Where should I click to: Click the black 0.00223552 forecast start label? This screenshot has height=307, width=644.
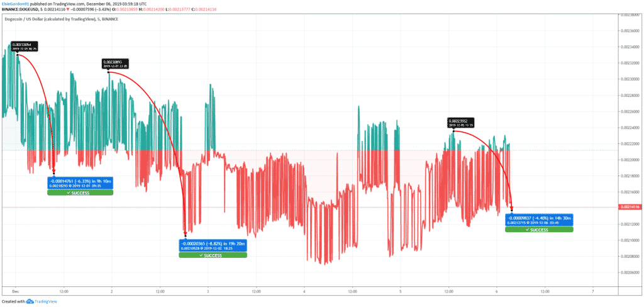461,121
